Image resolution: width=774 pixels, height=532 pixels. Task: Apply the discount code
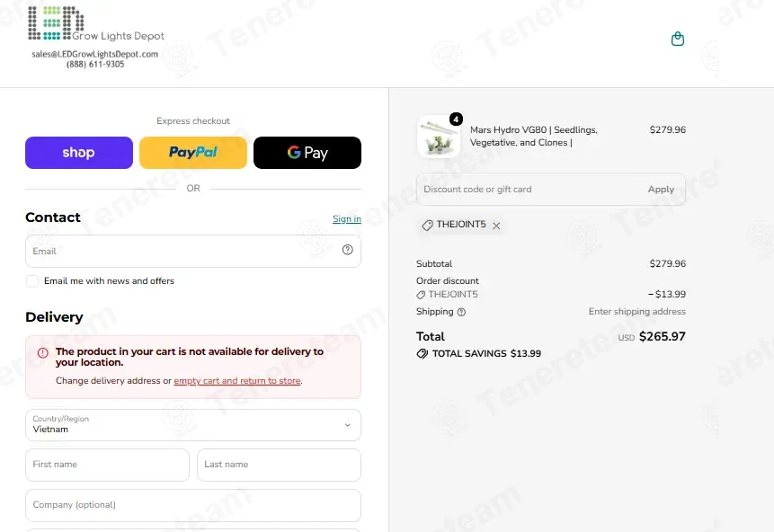click(x=661, y=189)
